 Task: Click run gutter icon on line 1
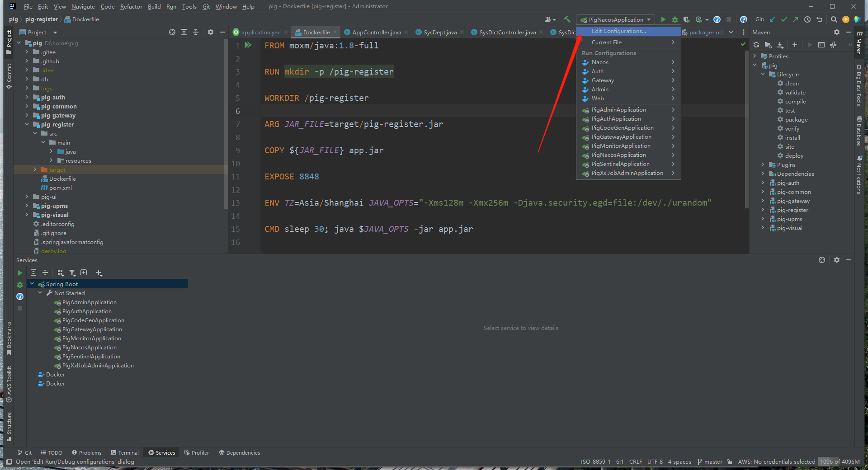coord(248,45)
